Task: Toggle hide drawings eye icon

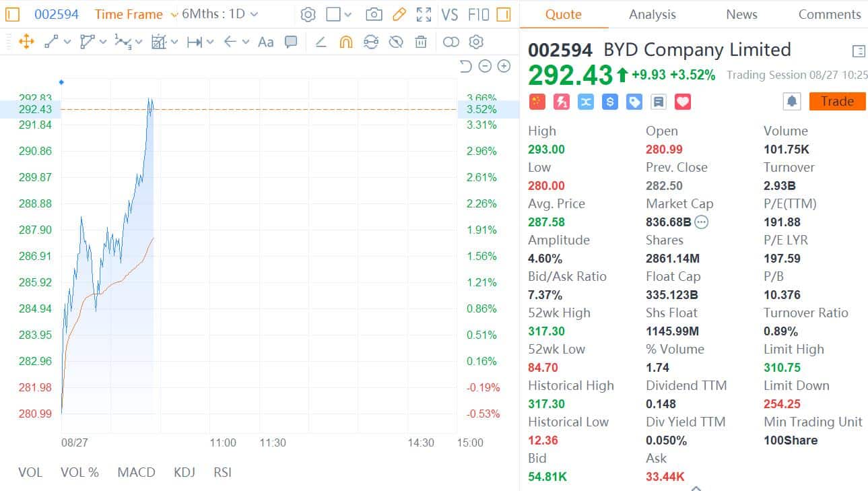Action: coord(396,42)
